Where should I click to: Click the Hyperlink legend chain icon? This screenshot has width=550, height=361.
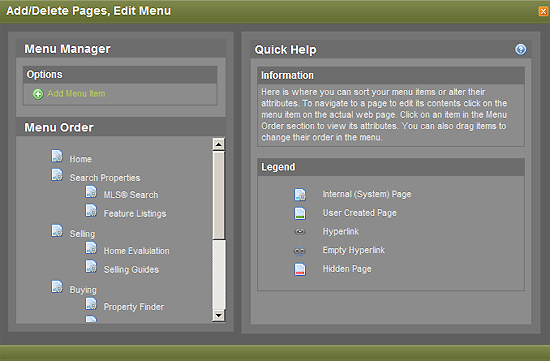(300, 232)
